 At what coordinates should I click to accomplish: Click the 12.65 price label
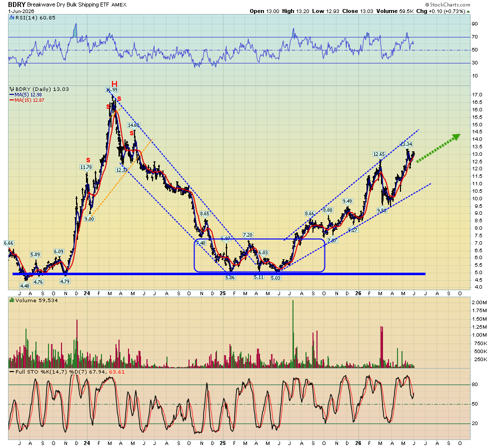click(x=379, y=154)
